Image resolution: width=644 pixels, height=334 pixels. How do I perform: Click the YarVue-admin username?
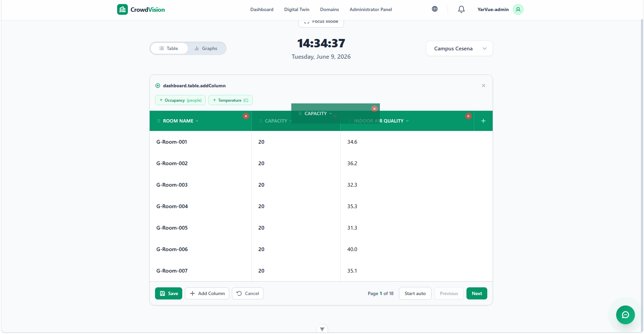click(x=493, y=9)
